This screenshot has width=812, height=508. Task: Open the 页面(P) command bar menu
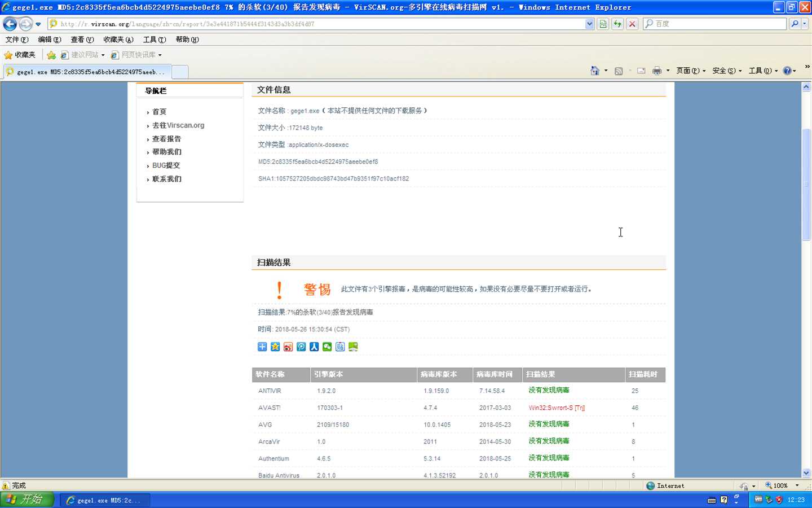pyautogui.click(x=691, y=71)
